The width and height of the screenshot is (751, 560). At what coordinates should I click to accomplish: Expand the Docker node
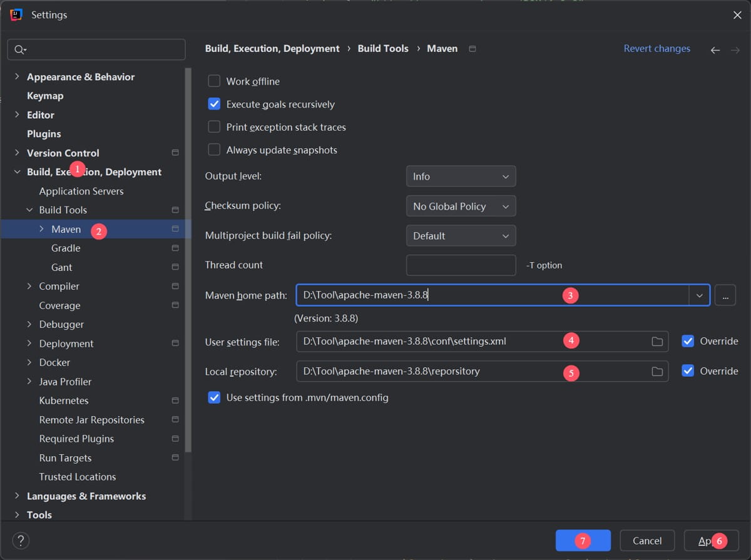(29, 363)
